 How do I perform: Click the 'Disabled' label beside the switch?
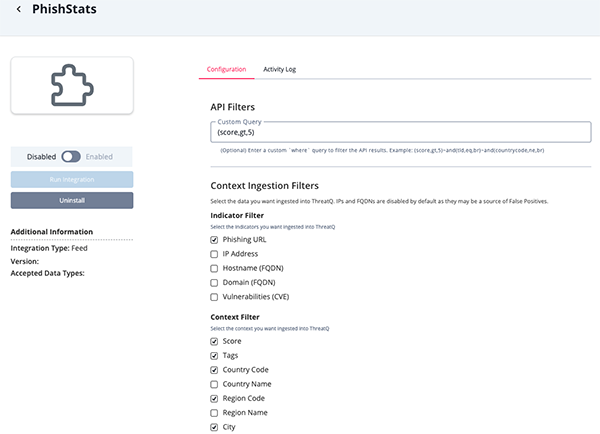click(41, 157)
